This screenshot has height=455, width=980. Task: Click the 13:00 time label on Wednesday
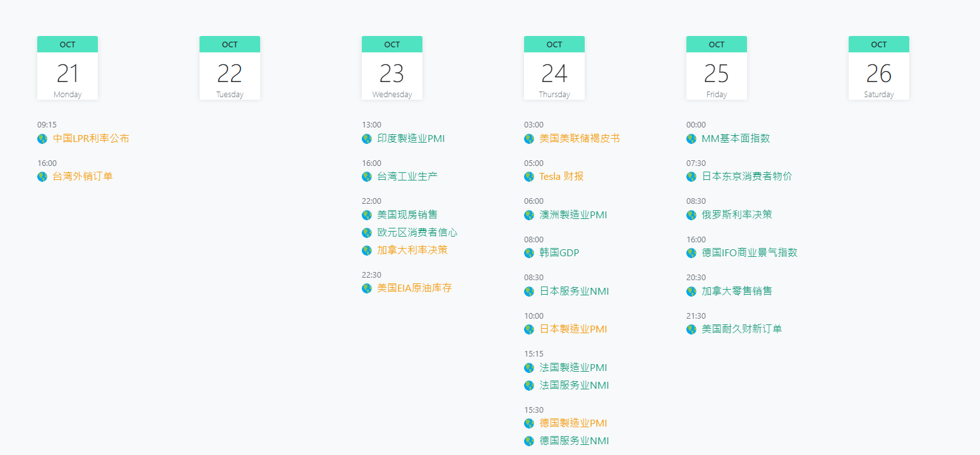(x=371, y=125)
